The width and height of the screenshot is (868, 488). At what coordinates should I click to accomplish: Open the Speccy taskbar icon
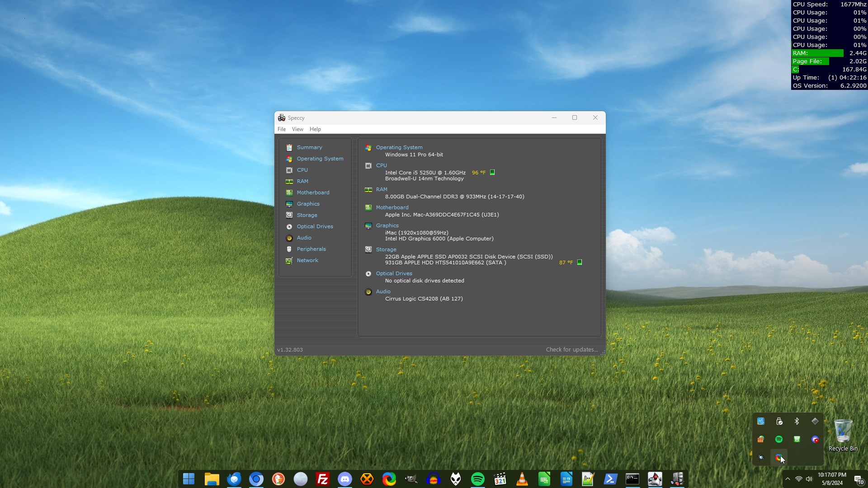677,479
